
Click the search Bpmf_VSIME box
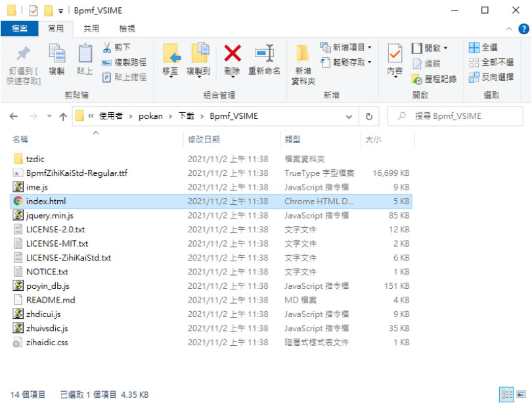455,116
